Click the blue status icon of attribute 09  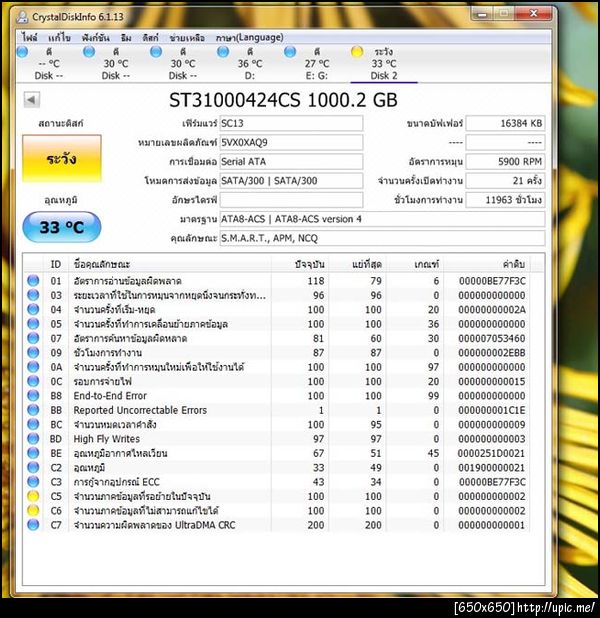click(x=33, y=352)
